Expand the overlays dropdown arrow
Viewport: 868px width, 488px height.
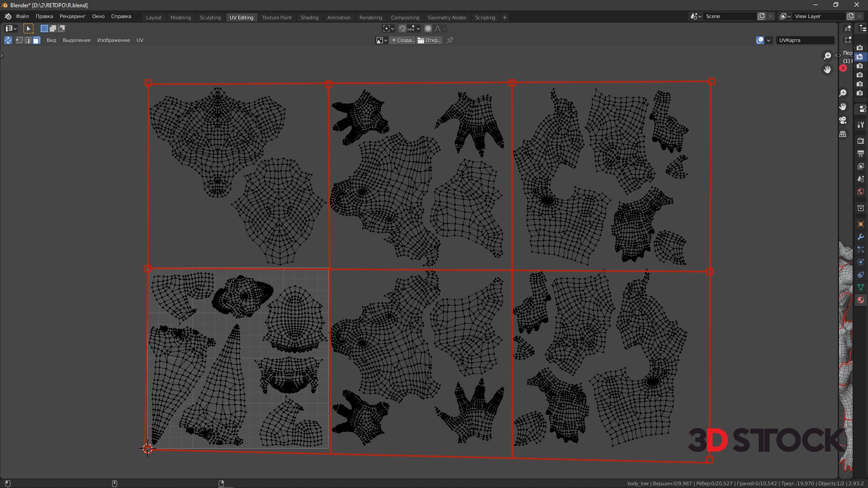click(x=768, y=40)
